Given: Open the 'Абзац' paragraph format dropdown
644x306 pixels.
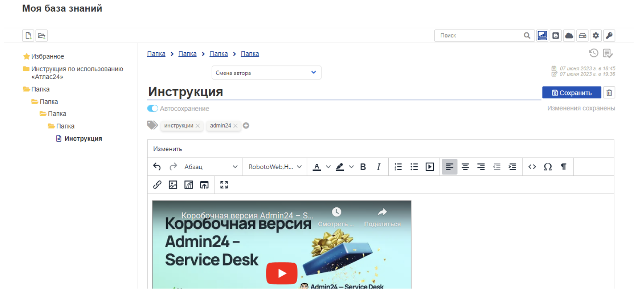Looking at the screenshot, I should click(211, 167).
